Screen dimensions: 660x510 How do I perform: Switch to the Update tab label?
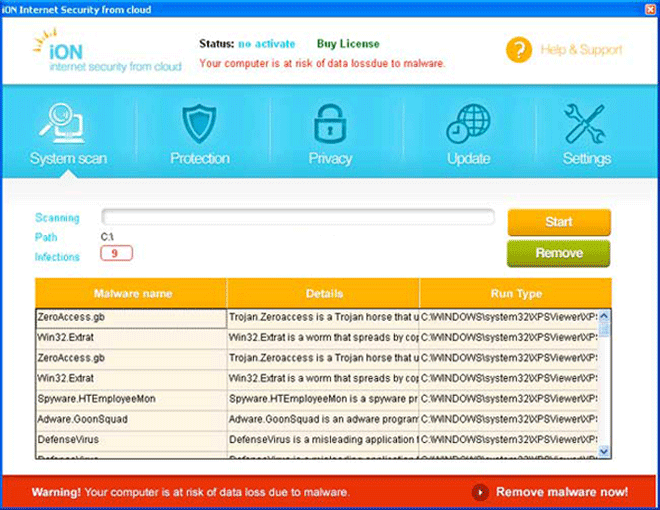click(468, 159)
